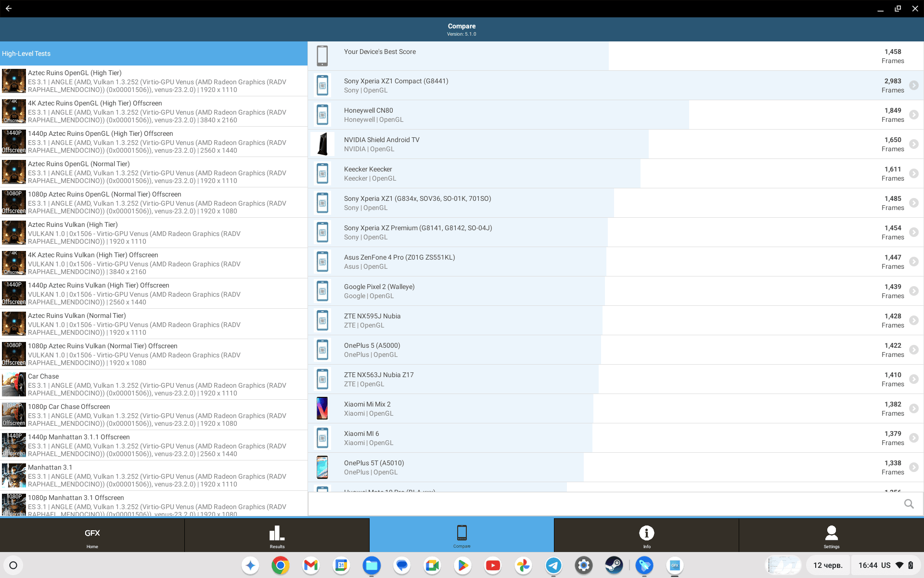The width and height of the screenshot is (924, 578).
Task: Select Aztec Ruins Vulkan (Normal Tier) test
Action: click(154, 324)
